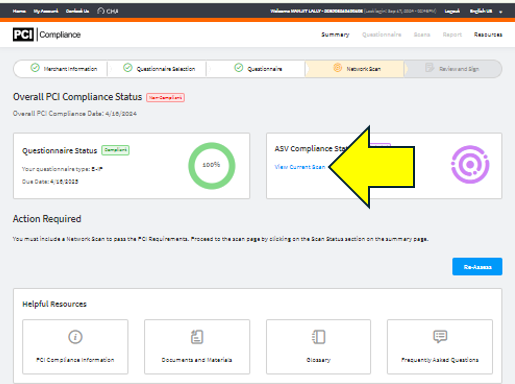Click the Documents and Materials icon
Image resolution: width=515 pixels, height=384 pixels.
(197, 337)
